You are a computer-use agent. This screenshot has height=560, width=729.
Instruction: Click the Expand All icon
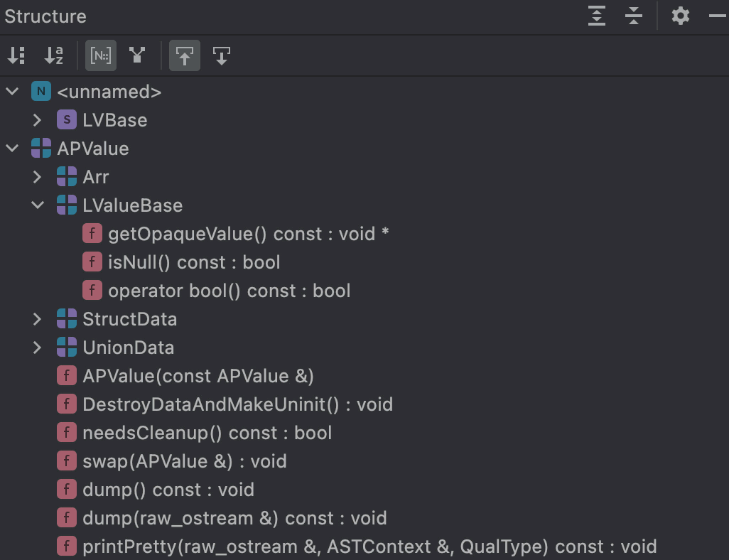(597, 16)
